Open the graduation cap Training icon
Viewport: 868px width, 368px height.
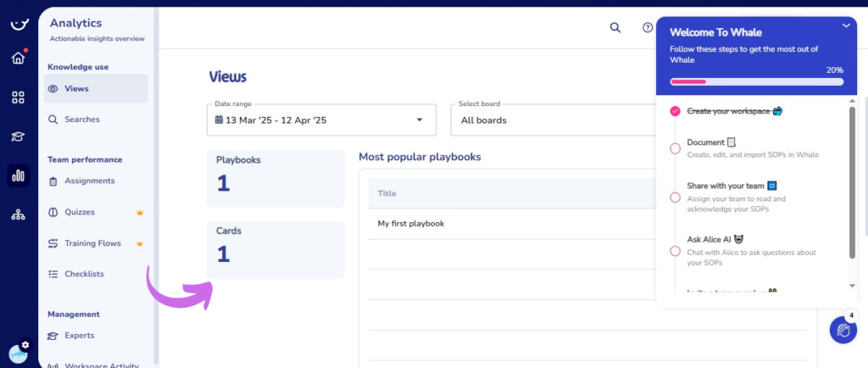click(x=19, y=137)
